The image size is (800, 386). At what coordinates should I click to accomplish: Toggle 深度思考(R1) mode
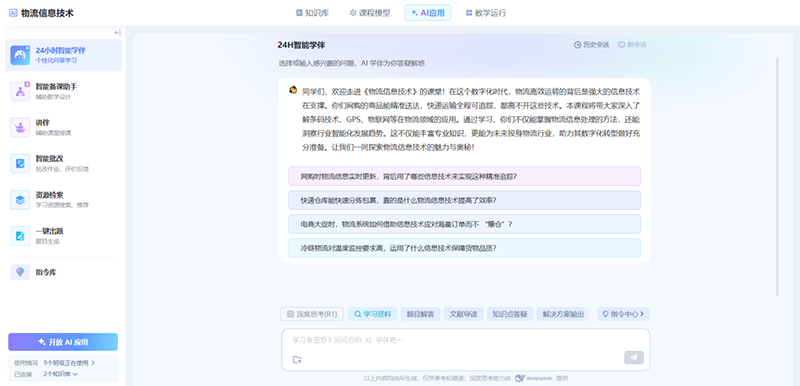click(312, 314)
